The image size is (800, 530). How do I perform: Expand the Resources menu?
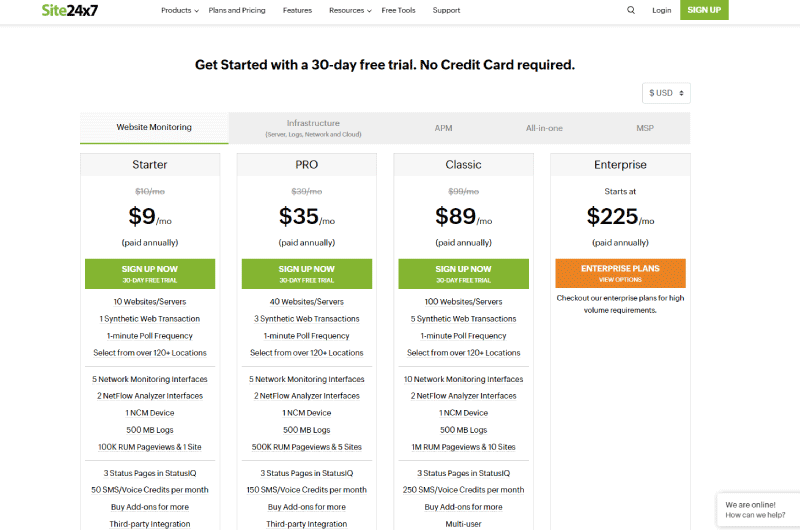coord(350,10)
